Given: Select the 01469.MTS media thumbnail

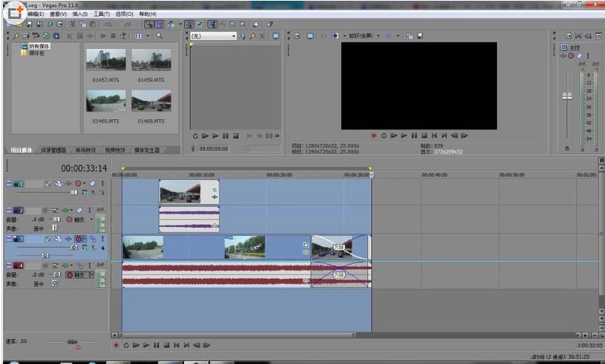Looking at the screenshot, I should [151, 102].
